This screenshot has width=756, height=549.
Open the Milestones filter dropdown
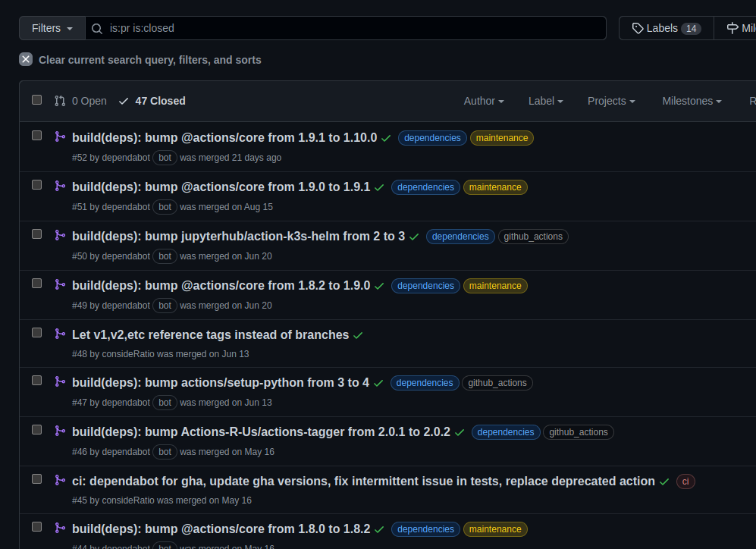pos(692,101)
